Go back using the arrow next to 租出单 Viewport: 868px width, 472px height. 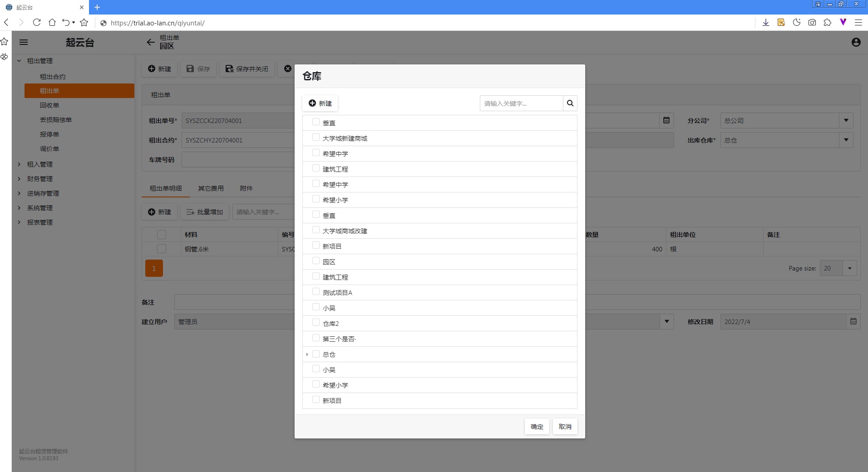pos(151,42)
